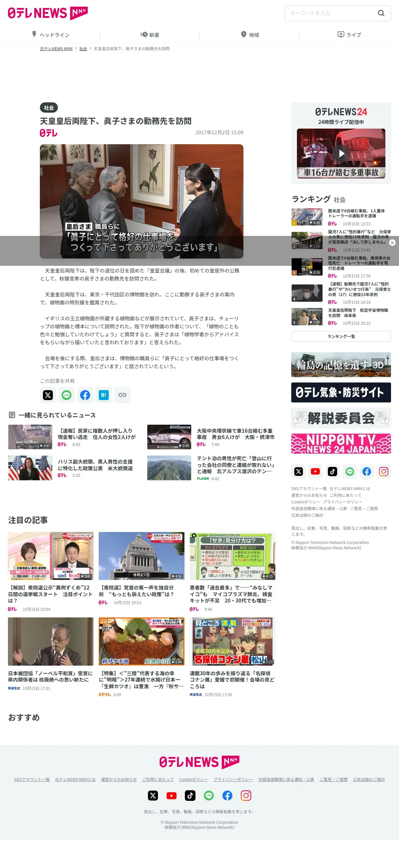
Task: Share article on Hatena Bookmark
Action: (103, 394)
